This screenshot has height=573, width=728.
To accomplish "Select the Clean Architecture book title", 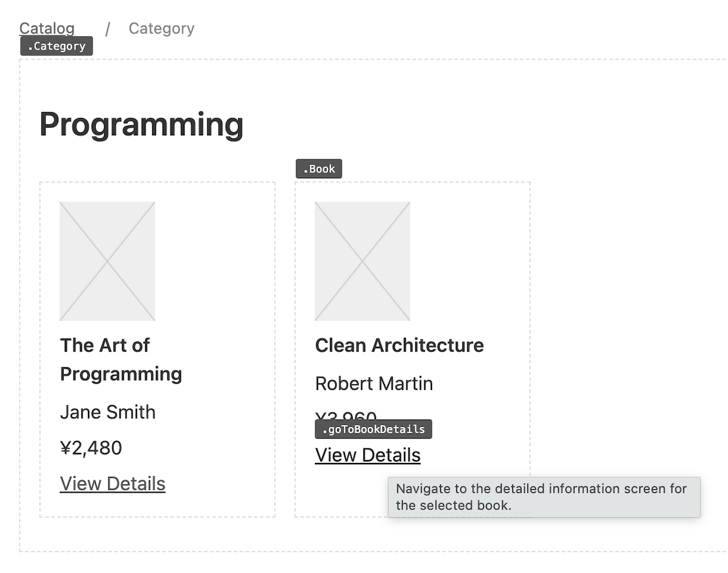I will click(x=399, y=345).
